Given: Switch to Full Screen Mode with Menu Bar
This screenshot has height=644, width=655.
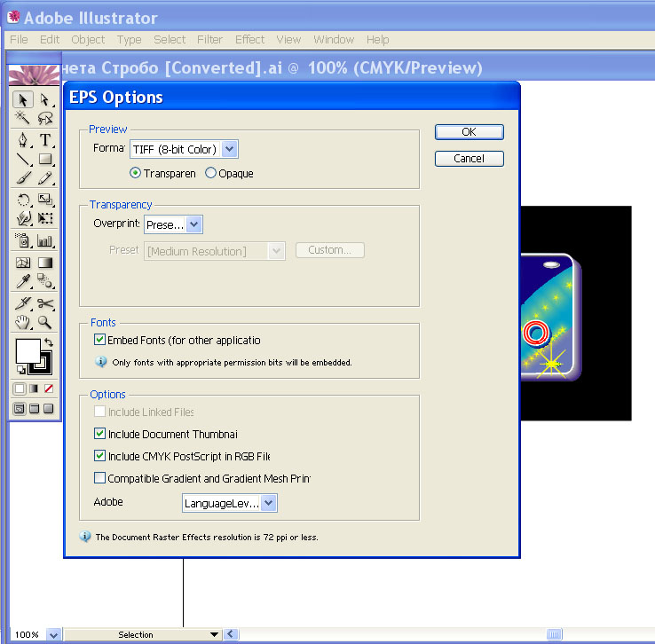Looking at the screenshot, I should click(x=35, y=408).
